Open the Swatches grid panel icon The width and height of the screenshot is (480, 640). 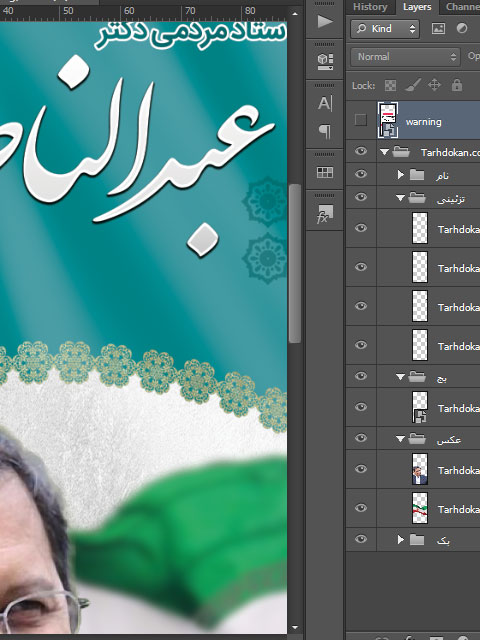[325, 172]
